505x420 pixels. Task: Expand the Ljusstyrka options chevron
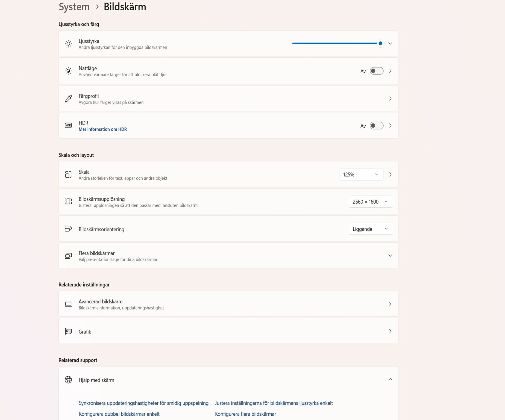pos(390,43)
